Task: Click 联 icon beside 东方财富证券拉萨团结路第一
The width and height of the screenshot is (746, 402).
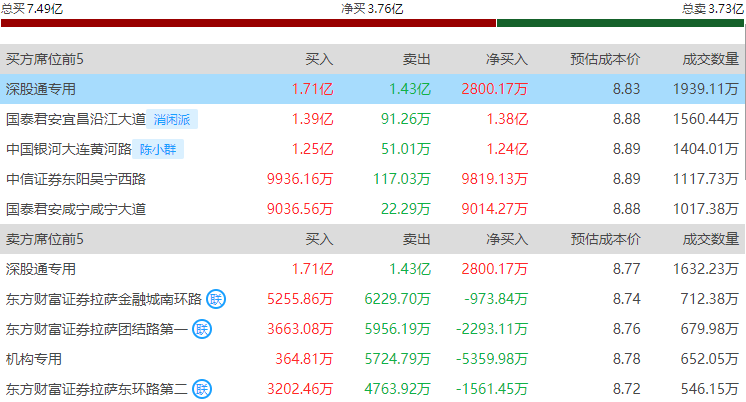Action: tap(202, 329)
